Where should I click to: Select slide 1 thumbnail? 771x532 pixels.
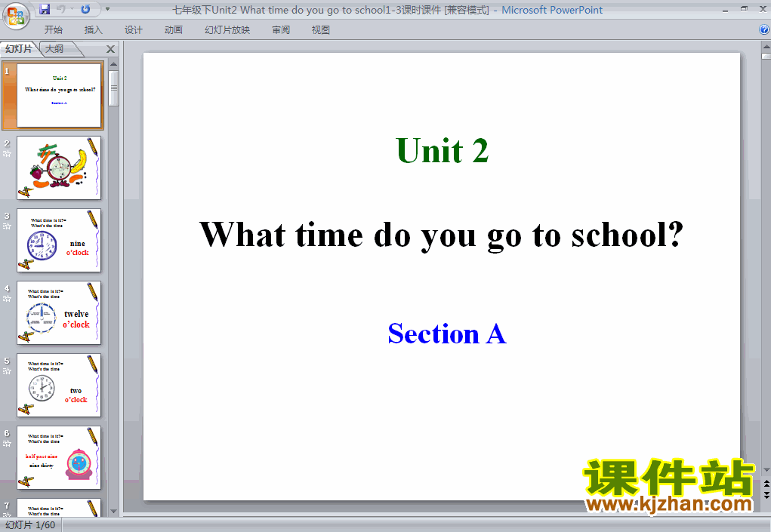(59, 95)
